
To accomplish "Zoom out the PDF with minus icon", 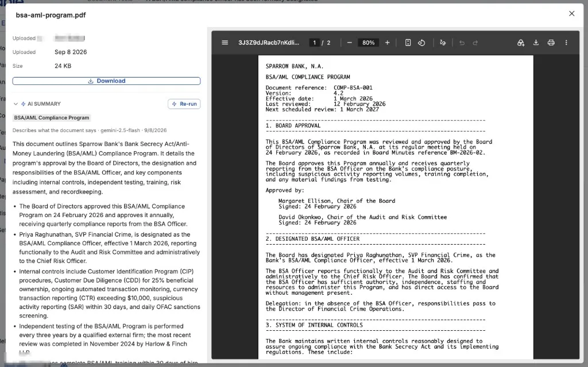I will [x=349, y=43].
